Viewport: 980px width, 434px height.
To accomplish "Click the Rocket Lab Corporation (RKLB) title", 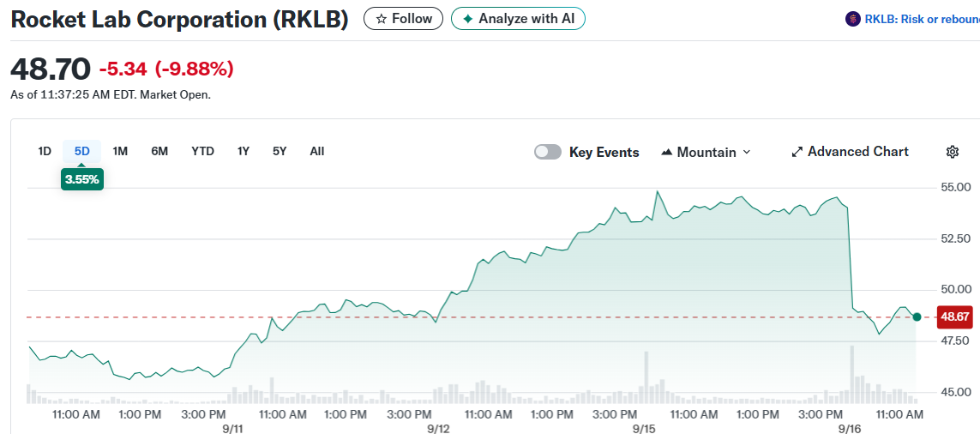I will tap(179, 20).
